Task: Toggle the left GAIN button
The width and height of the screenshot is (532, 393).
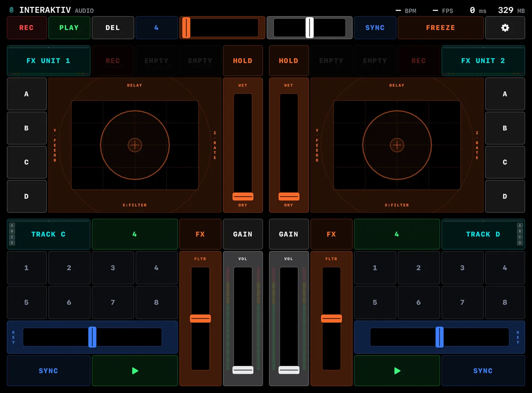Action: 243,234
